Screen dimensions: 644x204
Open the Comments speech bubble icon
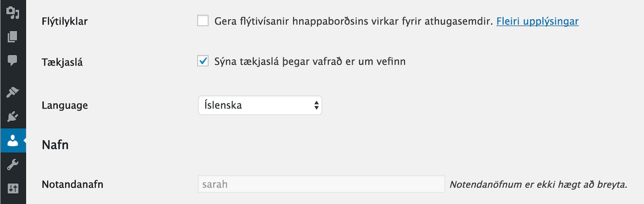coord(13,60)
